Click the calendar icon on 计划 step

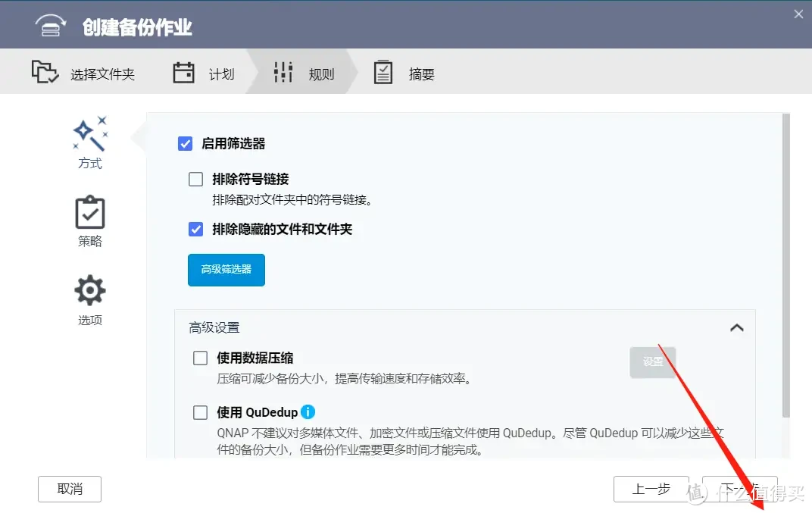click(183, 71)
